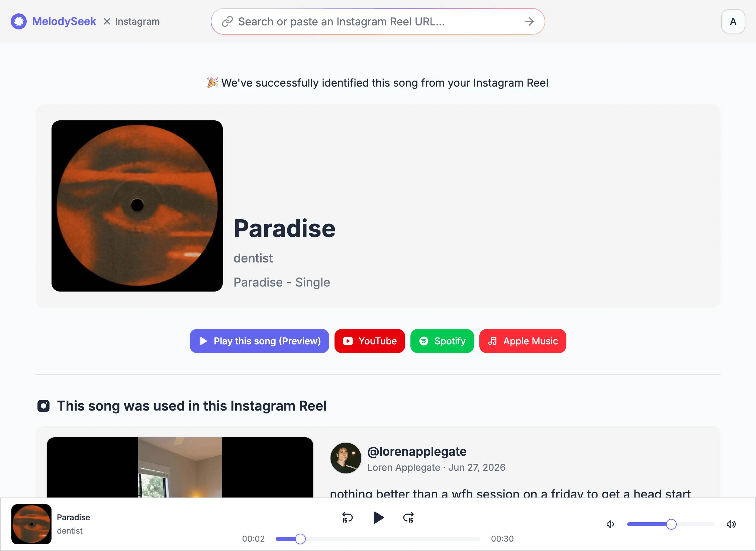
Task: Click Play this song (Preview) button
Action: tap(259, 341)
